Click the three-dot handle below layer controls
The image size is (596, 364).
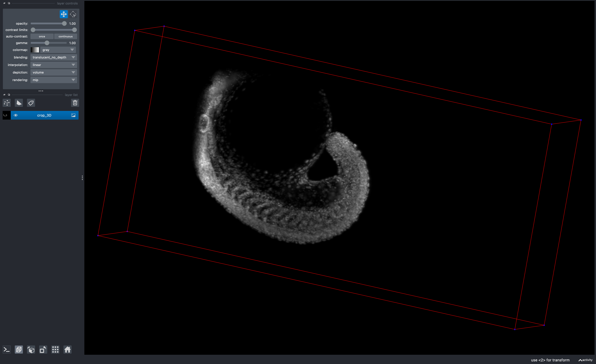tap(41, 91)
